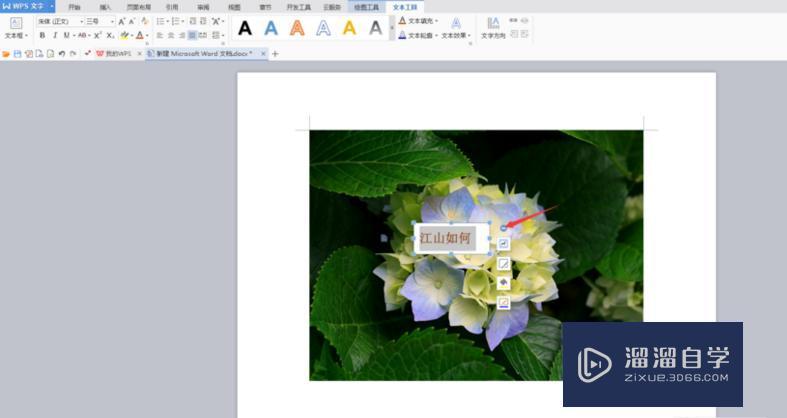Apply the red font color

click(x=140, y=36)
